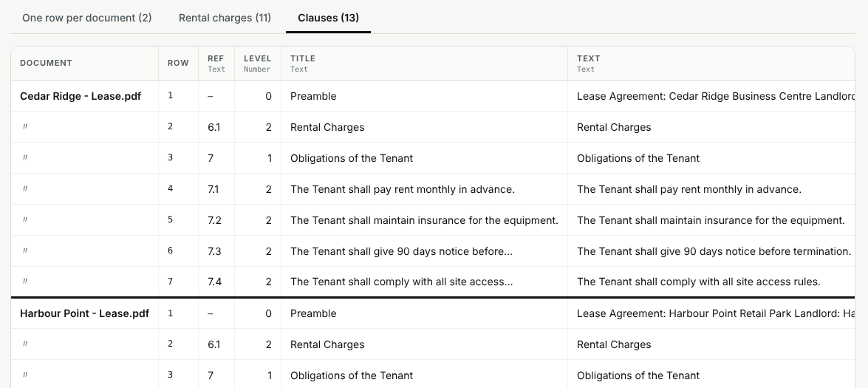Click title 'maintain insurance for the equipment'

tap(424, 220)
